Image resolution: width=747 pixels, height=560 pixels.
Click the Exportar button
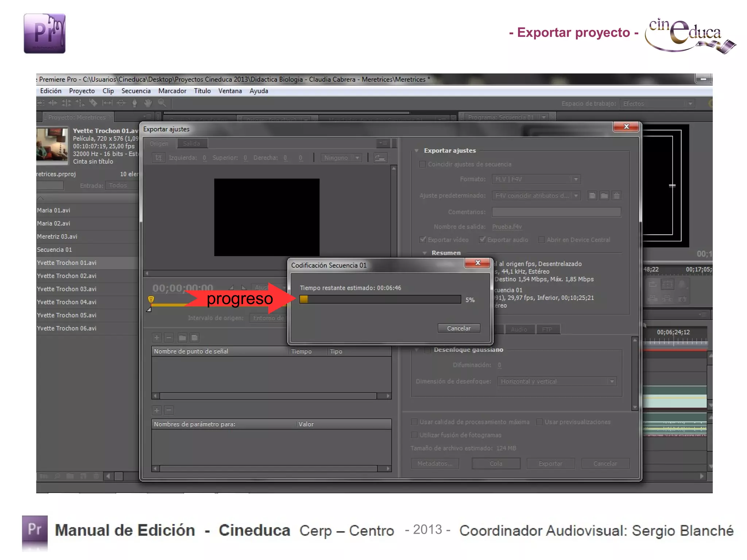550,464
